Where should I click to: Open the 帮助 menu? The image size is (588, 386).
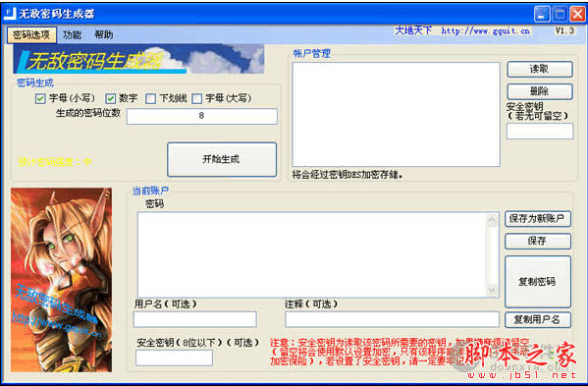click(x=104, y=35)
